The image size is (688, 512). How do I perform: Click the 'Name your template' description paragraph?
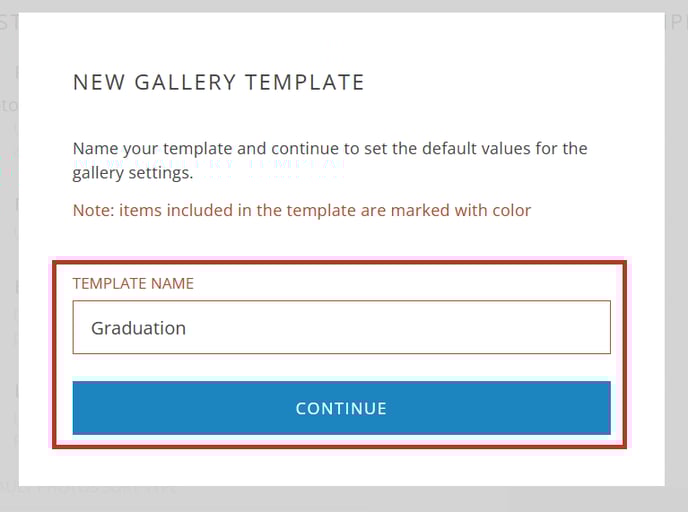pyautogui.click(x=330, y=161)
